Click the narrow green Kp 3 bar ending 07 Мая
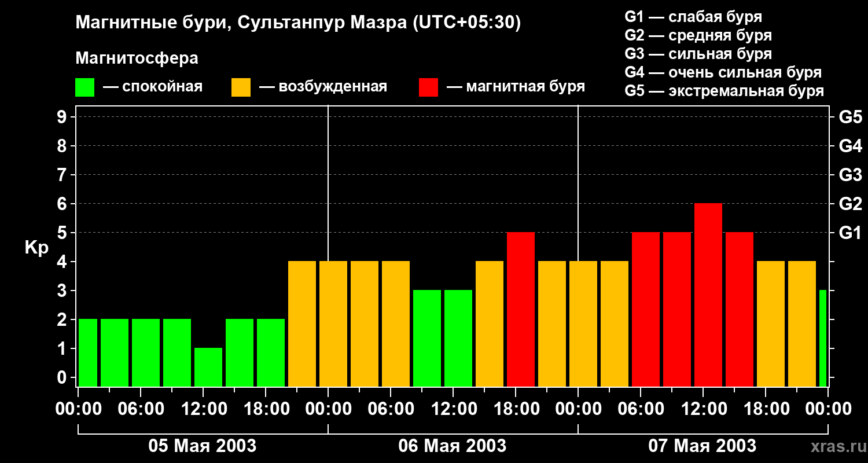This screenshot has width=868, height=463. coord(823,339)
